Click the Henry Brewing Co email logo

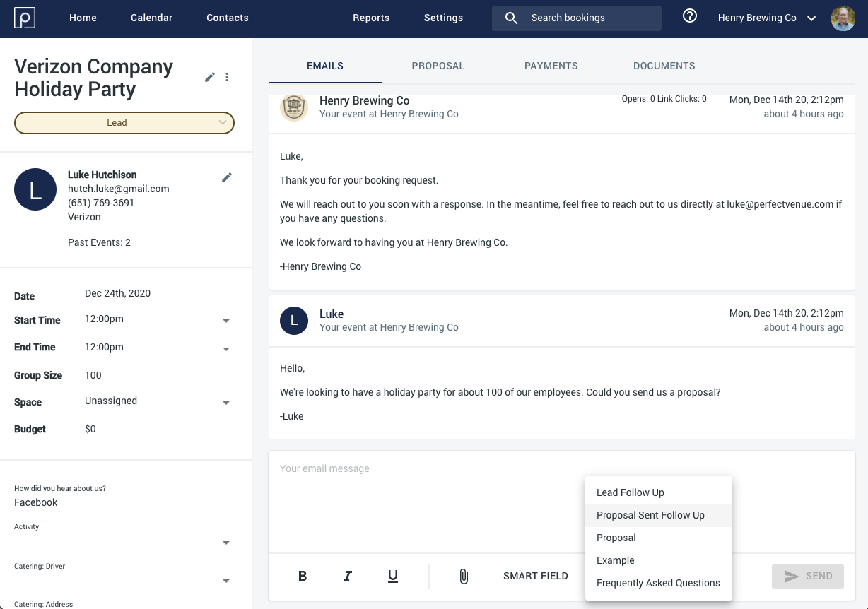[x=294, y=107]
